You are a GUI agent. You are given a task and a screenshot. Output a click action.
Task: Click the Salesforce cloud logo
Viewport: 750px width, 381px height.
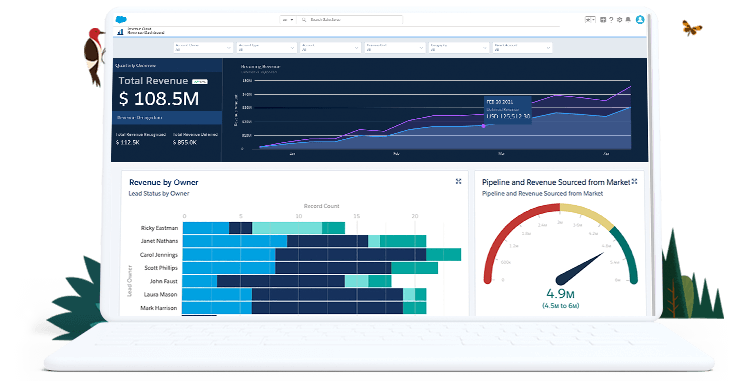click(x=121, y=20)
